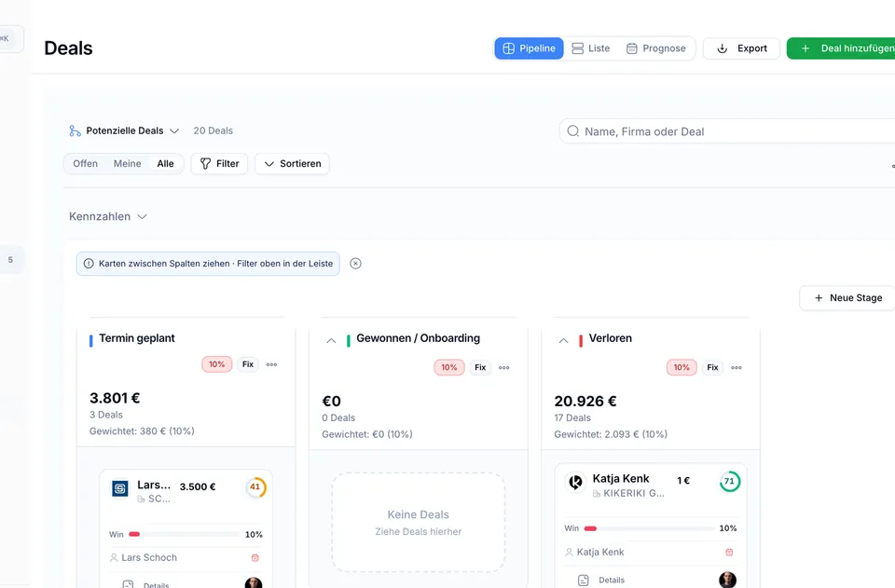Open the Prognose view

655,48
